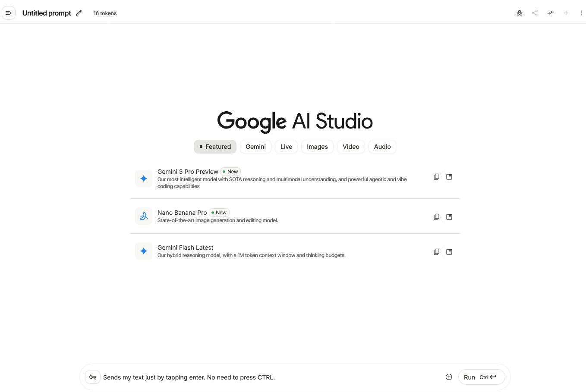Open the plus attachment menu in the prompt bar
This screenshot has height=392, width=586.
pyautogui.click(x=449, y=376)
